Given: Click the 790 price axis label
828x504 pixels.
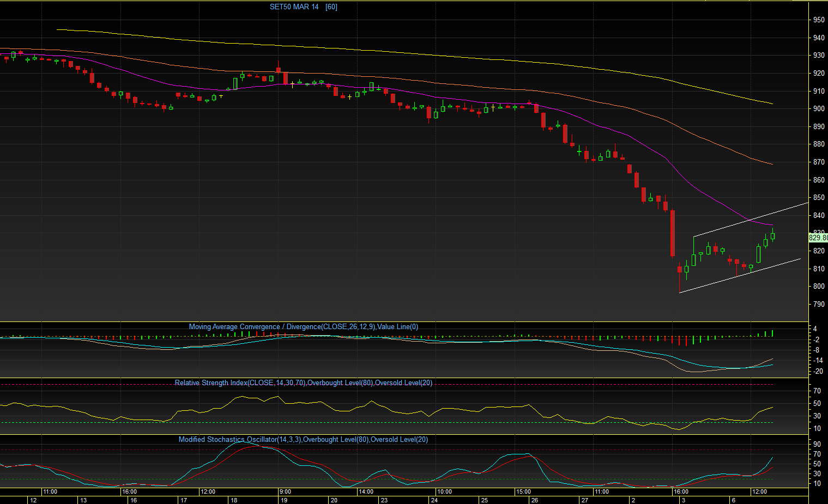Looking at the screenshot, I should (819, 305).
